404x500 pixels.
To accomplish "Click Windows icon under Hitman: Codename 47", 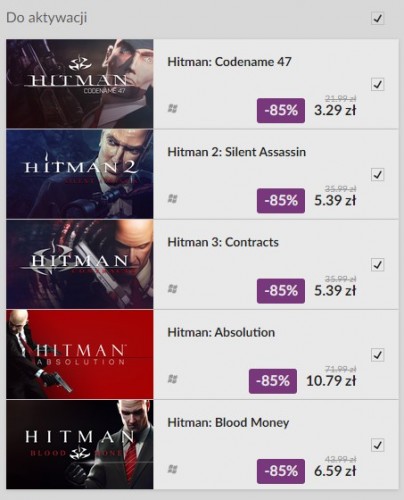I will pos(172,109).
